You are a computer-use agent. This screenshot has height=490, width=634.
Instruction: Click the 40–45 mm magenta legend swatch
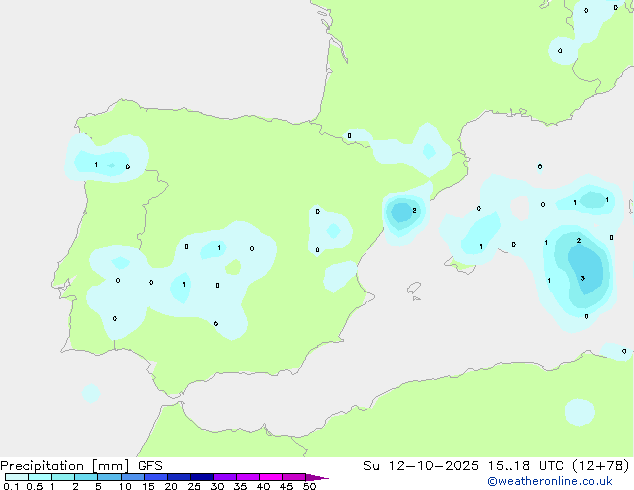[x=271, y=477]
